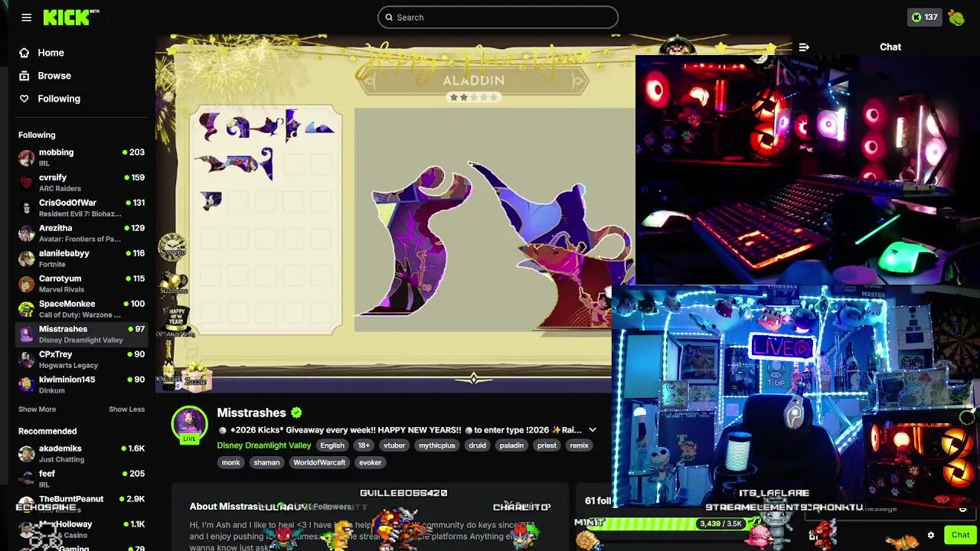Expand the stream title chevron
The height and width of the screenshot is (551, 980).
(x=592, y=430)
